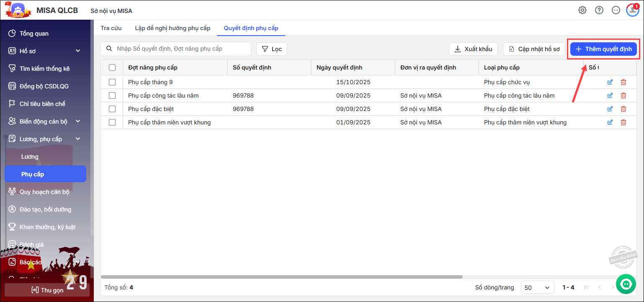Open the settings gear icon

click(x=582, y=10)
